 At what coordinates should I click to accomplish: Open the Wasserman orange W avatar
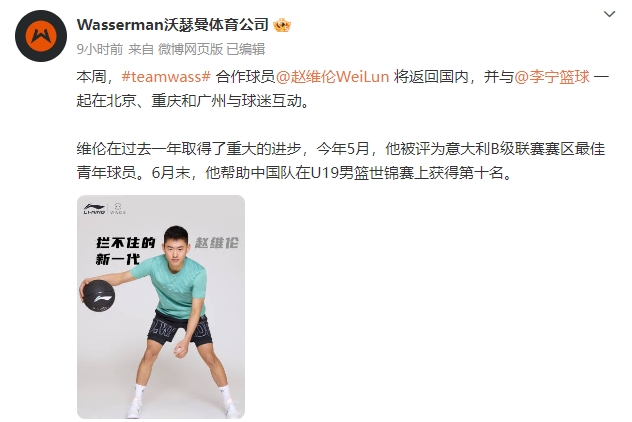point(41,36)
